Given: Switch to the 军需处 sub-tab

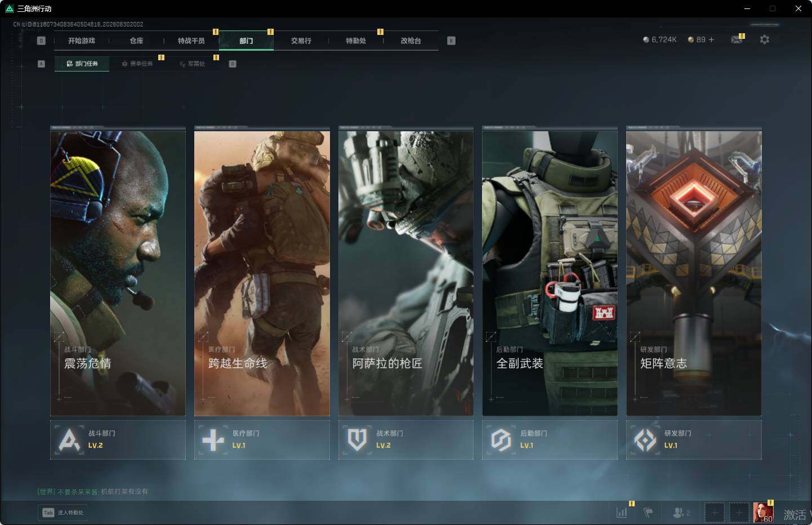Looking at the screenshot, I should pos(192,64).
